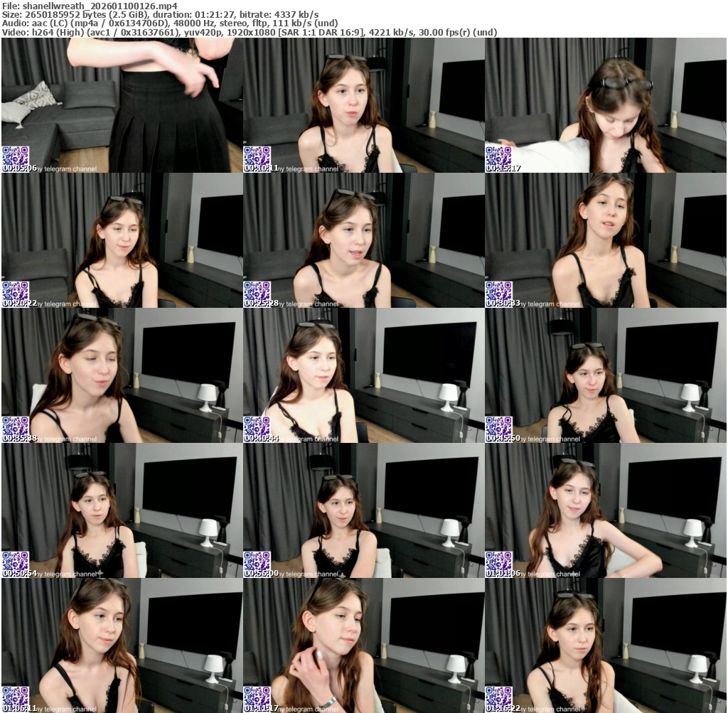The height and width of the screenshot is (713, 728).
Task: Open the thumbnail frame stamped 00:05:06
Action: [x=122, y=105]
